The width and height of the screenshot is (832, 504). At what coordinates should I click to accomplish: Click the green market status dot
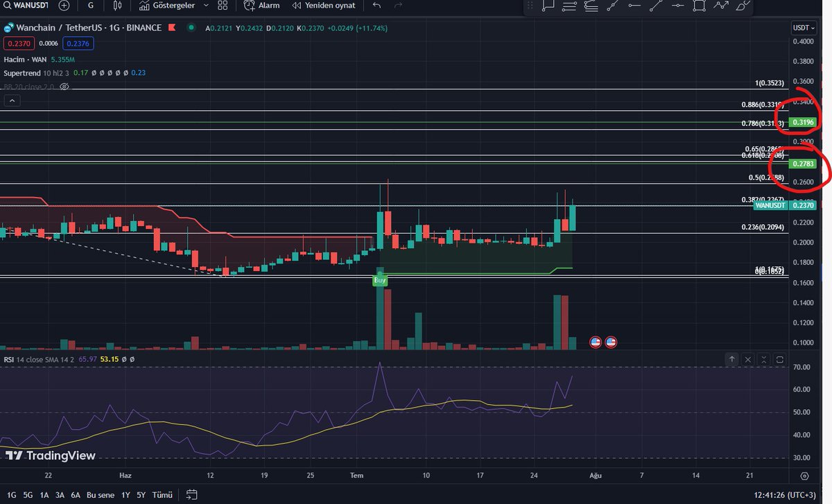[x=191, y=28]
